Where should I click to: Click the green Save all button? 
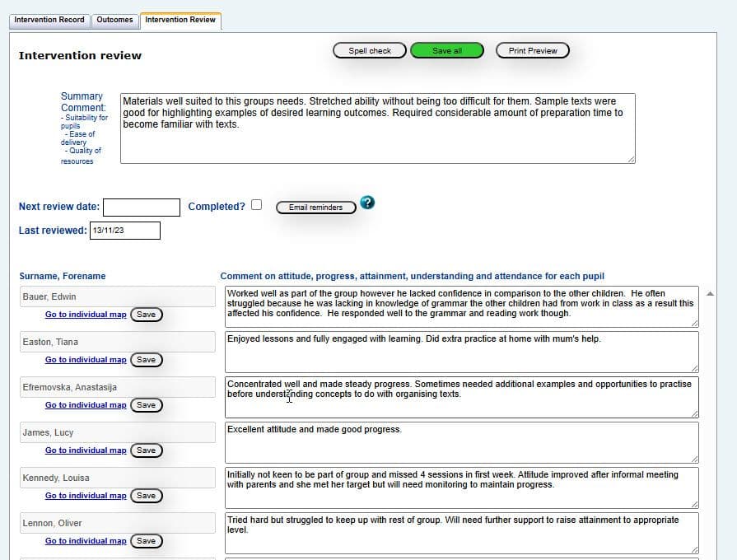point(447,49)
